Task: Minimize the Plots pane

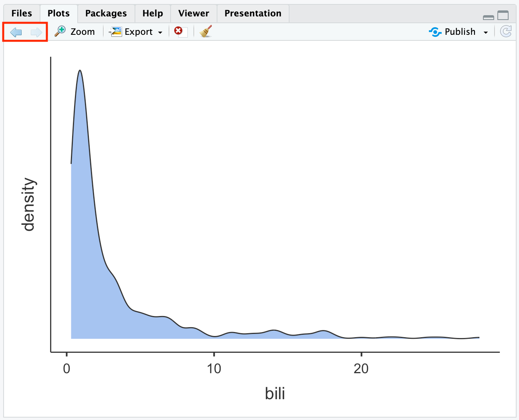Action: tap(488, 17)
